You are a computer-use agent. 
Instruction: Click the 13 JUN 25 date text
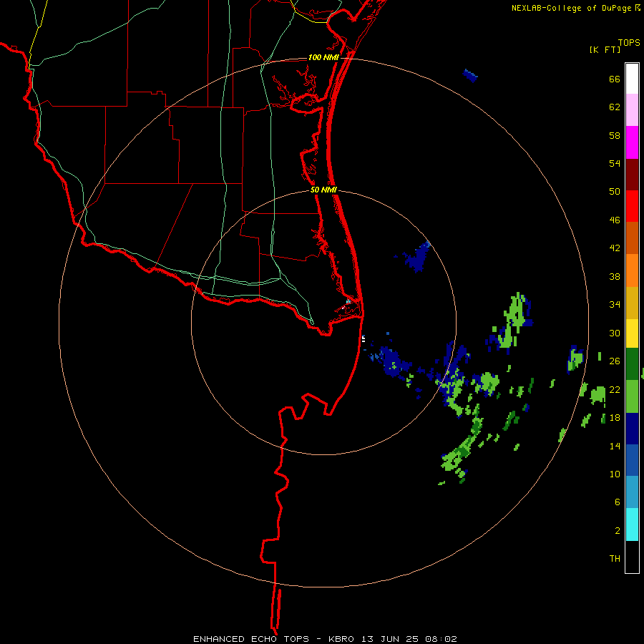point(390,639)
